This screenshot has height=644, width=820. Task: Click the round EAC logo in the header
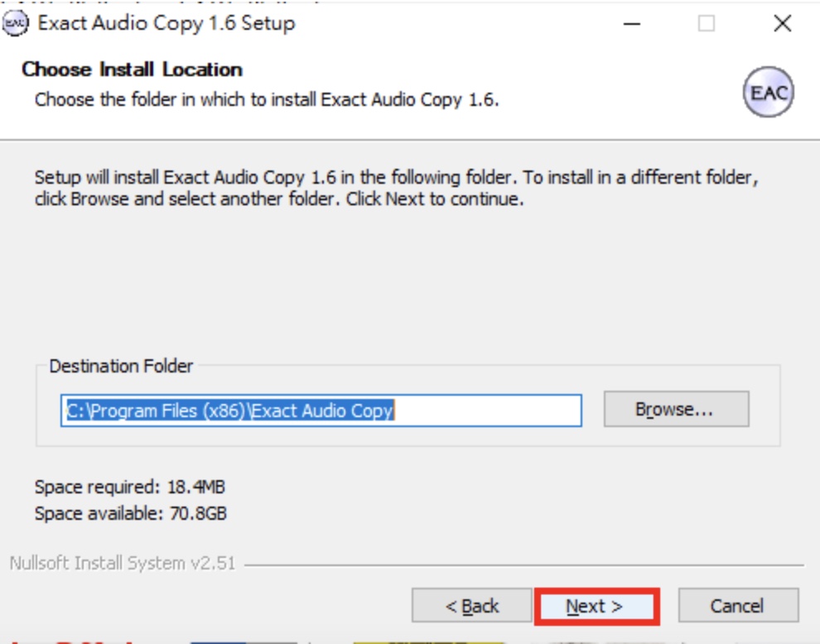(768, 92)
